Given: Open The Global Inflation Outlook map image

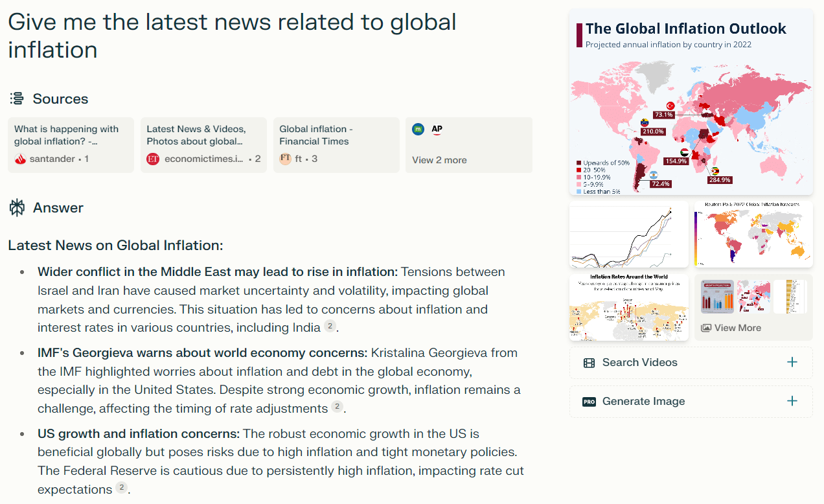Looking at the screenshot, I should click(x=691, y=102).
